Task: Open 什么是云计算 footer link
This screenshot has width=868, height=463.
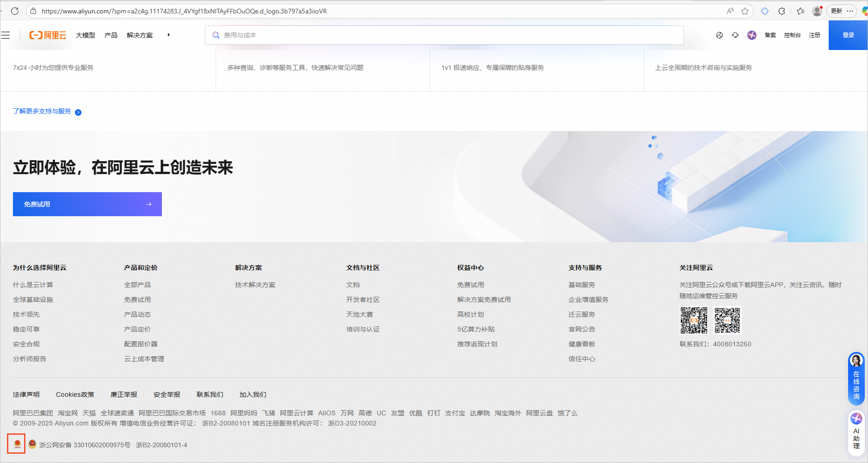Action: pyautogui.click(x=33, y=285)
